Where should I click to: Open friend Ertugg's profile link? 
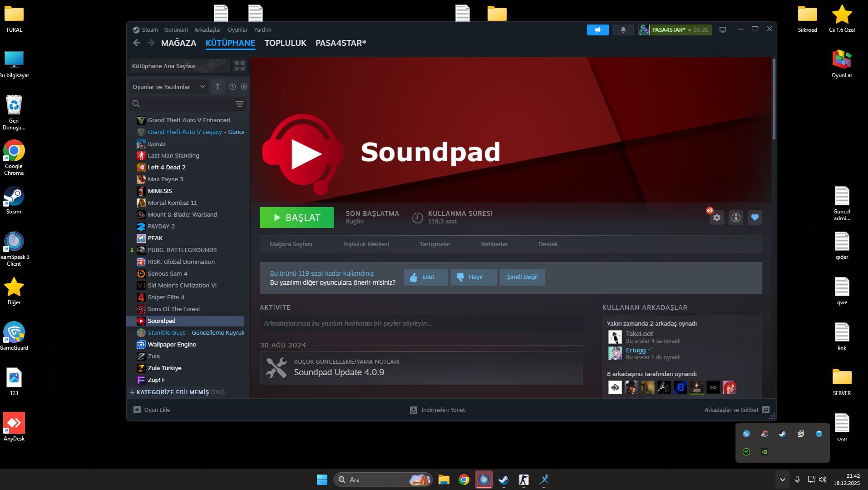tap(636, 350)
